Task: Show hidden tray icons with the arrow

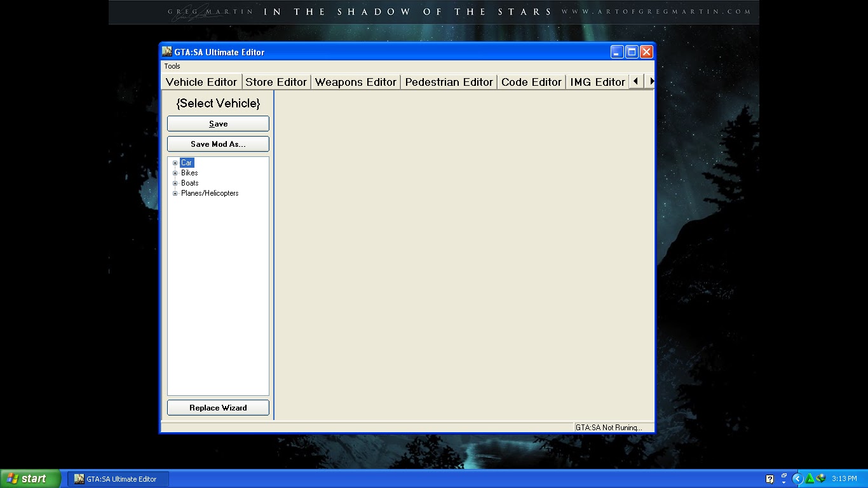Action: click(x=797, y=479)
